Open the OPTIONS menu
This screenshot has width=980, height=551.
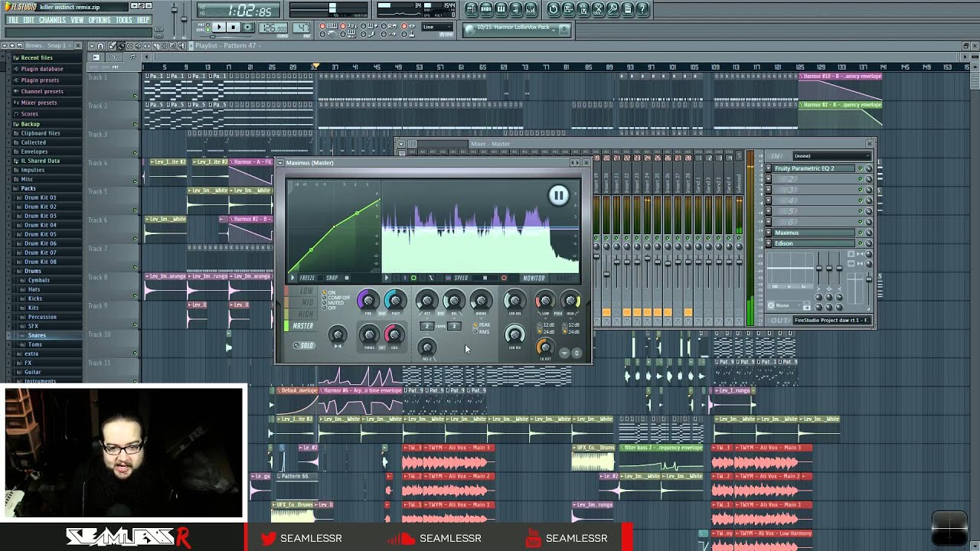point(100,20)
